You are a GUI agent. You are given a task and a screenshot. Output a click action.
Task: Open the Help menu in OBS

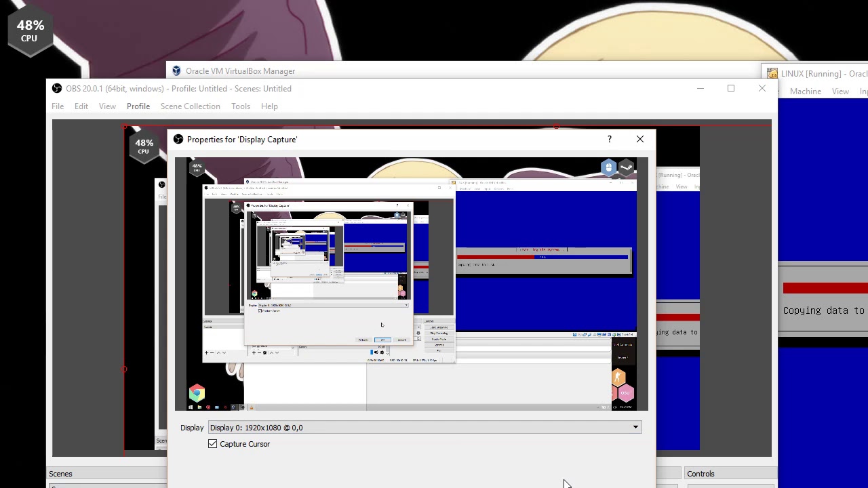(269, 106)
